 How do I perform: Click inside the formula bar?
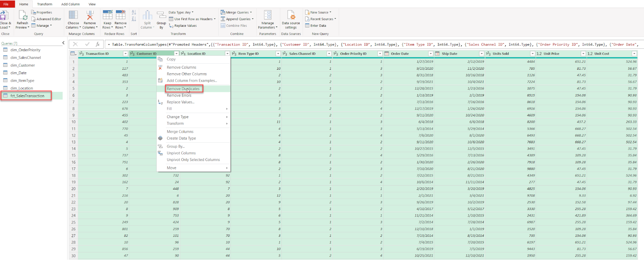[x=374, y=45]
